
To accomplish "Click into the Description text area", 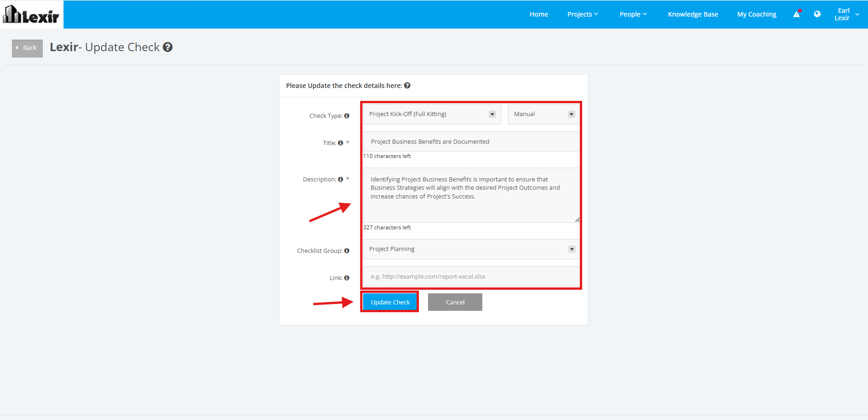I will tap(471, 195).
